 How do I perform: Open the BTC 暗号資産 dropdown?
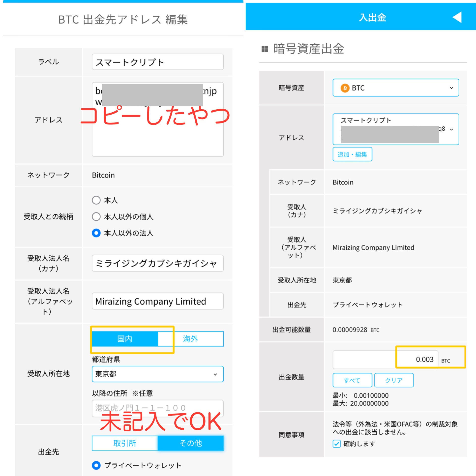(396, 88)
